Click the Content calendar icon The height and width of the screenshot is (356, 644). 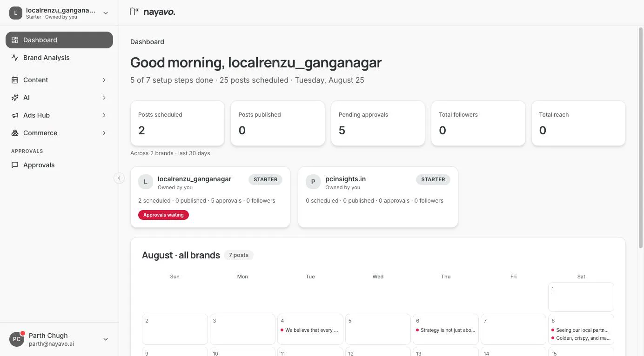pos(15,80)
